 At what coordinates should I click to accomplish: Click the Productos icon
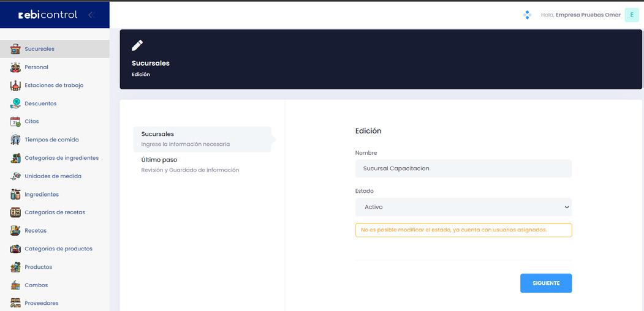[15, 267]
